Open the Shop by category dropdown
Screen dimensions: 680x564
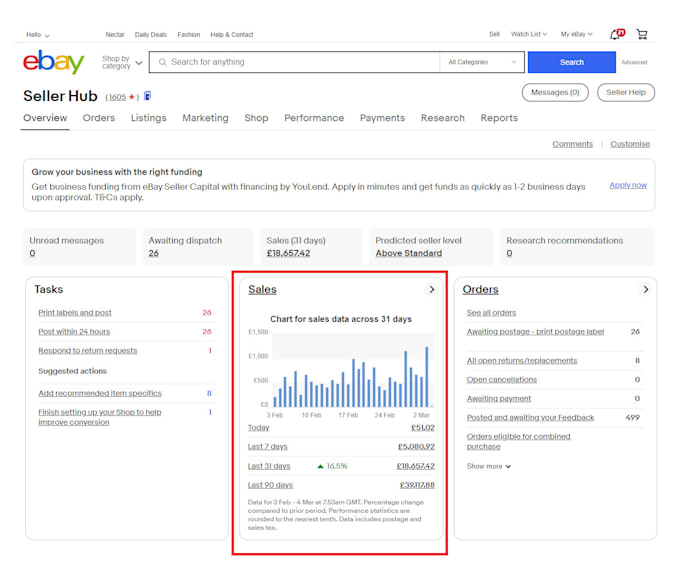click(x=122, y=62)
